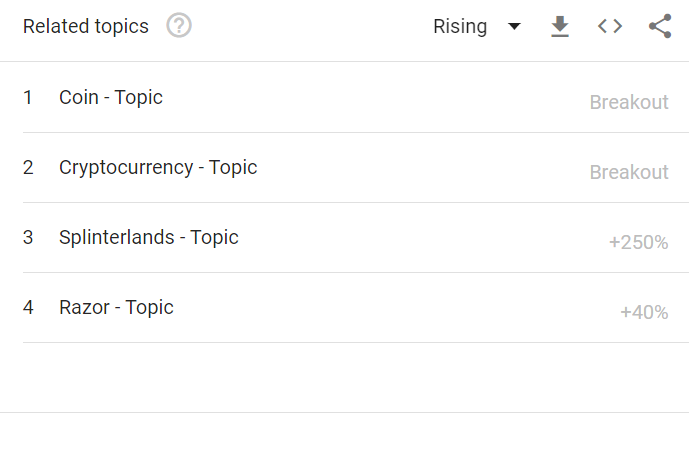Open the Cryptocurrency - Topic entry
689x471 pixels.
coord(158,168)
